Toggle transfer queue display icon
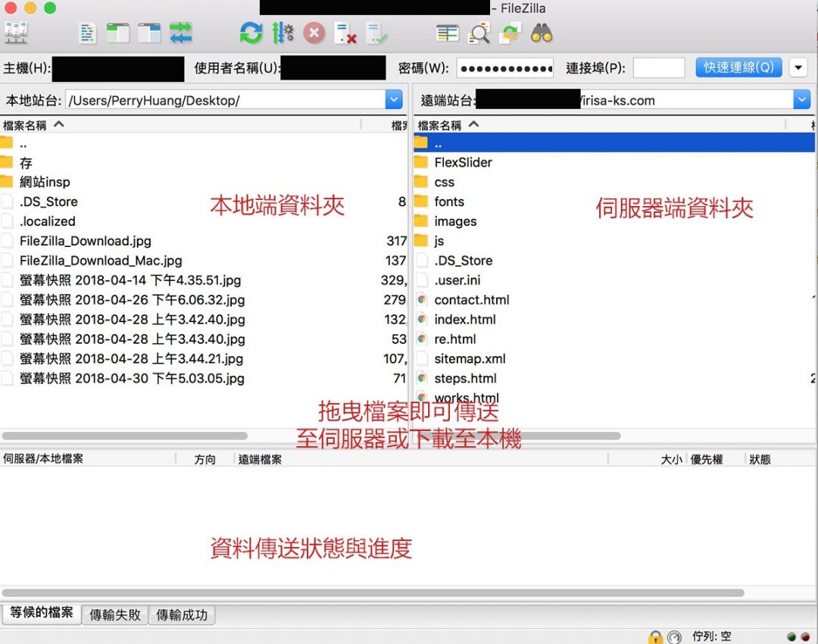This screenshot has width=818, height=644. coord(180,34)
